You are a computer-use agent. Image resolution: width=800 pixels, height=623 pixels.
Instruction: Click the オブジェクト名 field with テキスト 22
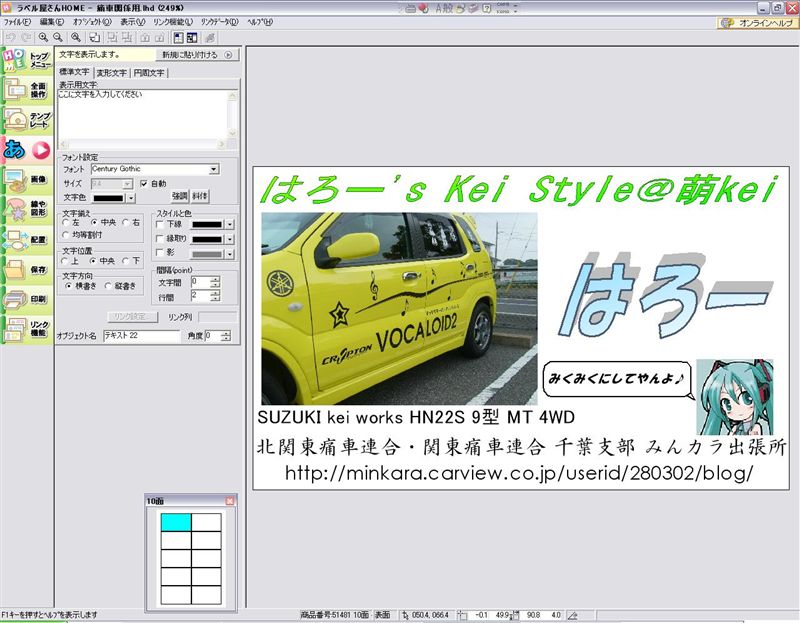[142, 336]
